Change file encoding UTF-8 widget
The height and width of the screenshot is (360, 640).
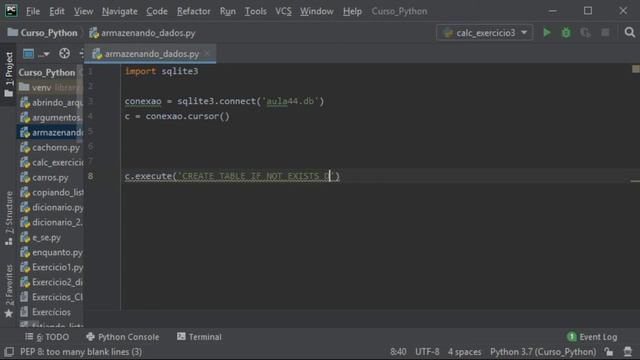(427, 351)
